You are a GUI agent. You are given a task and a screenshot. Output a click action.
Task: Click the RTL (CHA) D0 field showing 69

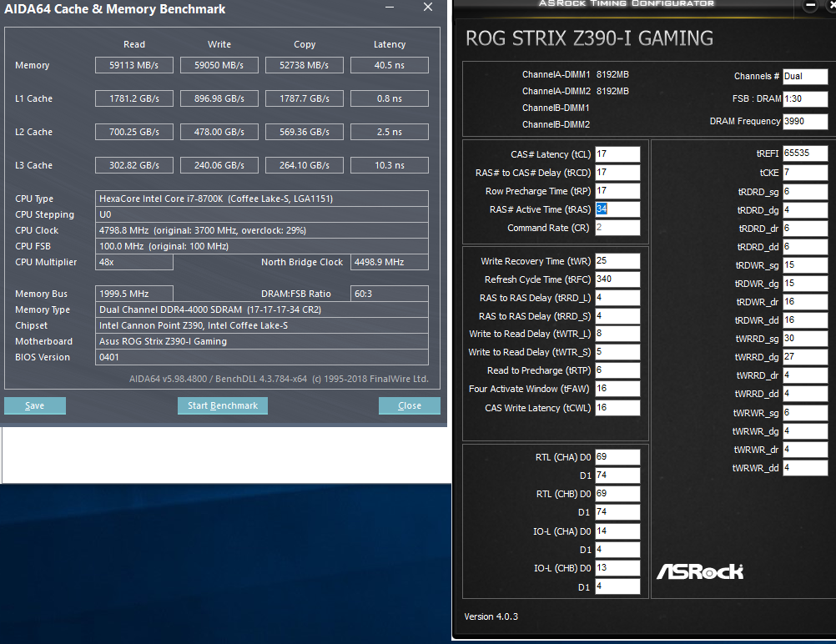pos(617,457)
